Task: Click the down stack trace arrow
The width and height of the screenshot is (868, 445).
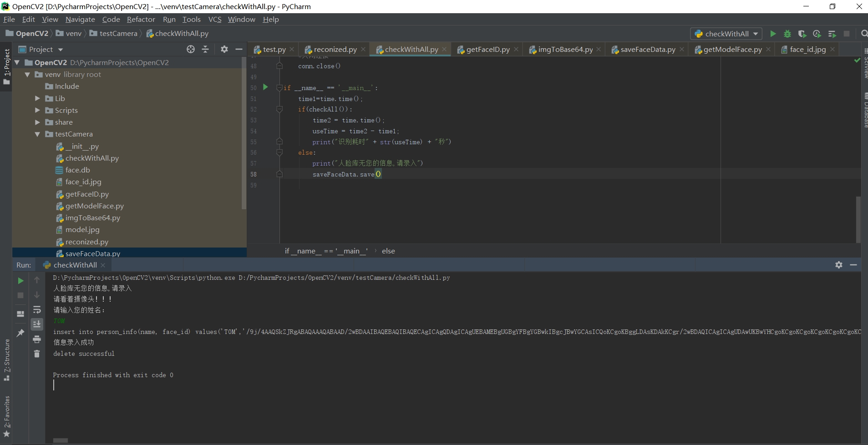Action: (37, 295)
